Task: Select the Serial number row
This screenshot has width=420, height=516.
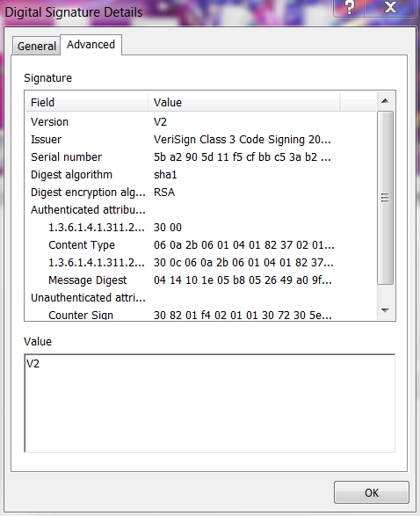Action: coord(200,157)
